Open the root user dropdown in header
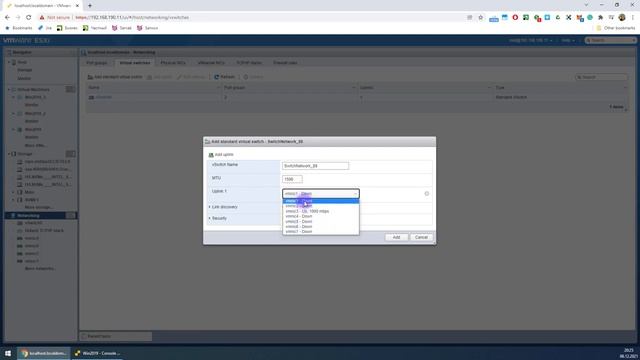 [531, 40]
